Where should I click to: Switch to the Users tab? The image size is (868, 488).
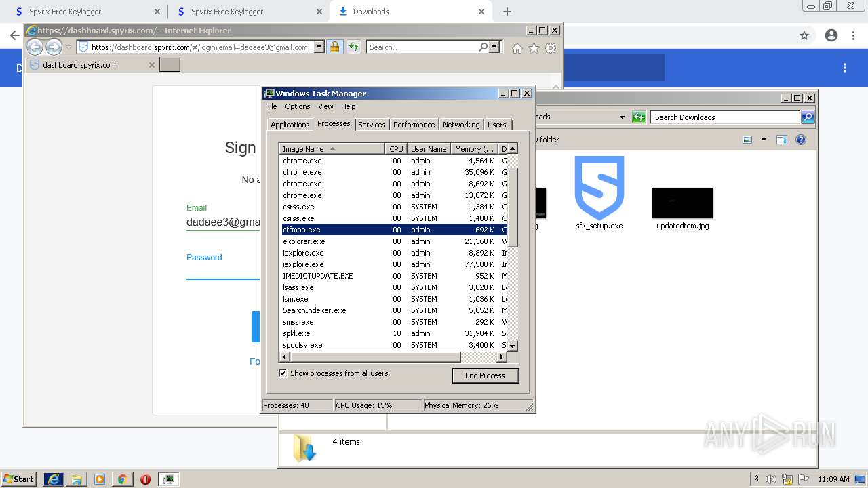tap(497, 125)
